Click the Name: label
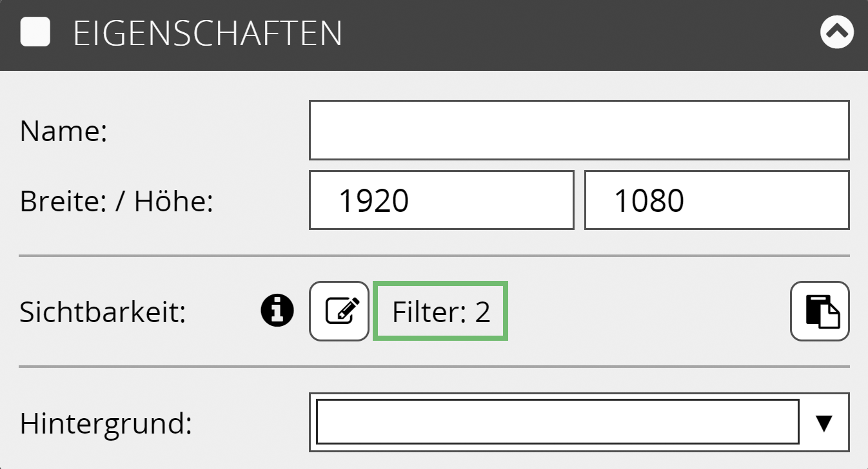 (63, 131)
